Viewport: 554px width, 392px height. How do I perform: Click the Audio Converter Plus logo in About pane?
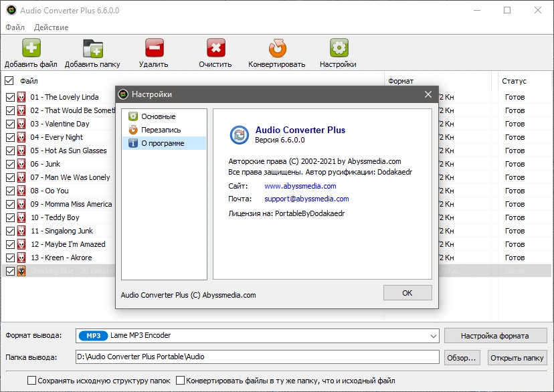point(239,134)
